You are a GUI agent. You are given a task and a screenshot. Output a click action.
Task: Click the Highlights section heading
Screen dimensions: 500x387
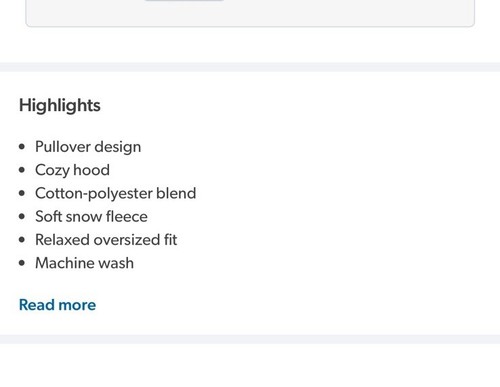pyautogui.click(x=60, y=105)
